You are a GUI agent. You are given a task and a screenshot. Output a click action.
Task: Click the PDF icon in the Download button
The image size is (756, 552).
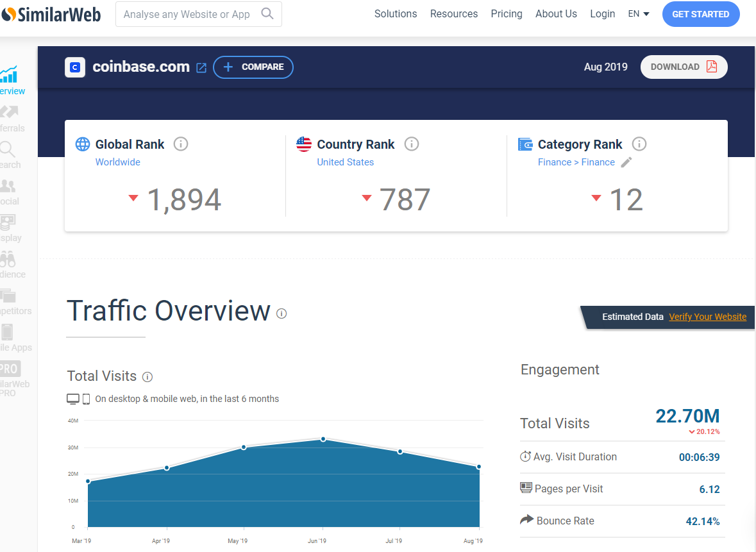[x=712, y=67]
